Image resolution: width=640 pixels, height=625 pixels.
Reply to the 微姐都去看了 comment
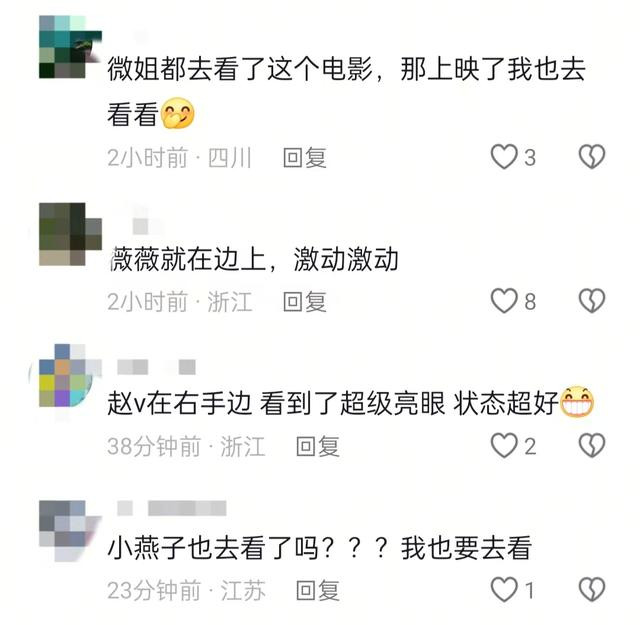[x=305, y=158]
